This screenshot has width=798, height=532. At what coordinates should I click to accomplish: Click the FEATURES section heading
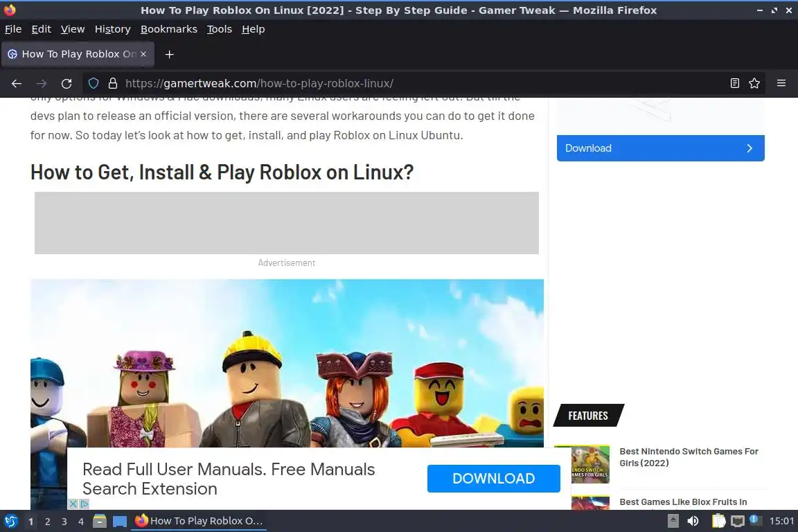pos(588,416)
